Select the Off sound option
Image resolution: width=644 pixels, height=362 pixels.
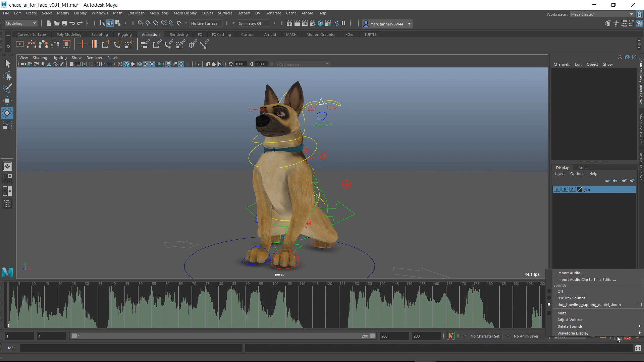tap(560, 291)
